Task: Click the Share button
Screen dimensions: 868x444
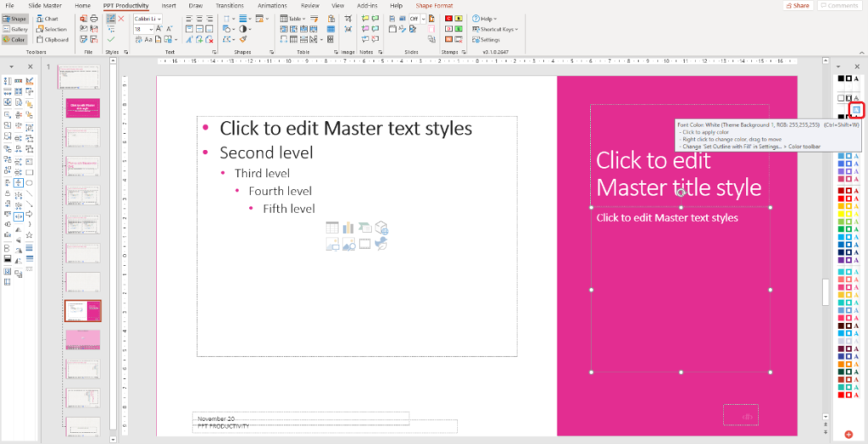Action: (x=798, y=5)
